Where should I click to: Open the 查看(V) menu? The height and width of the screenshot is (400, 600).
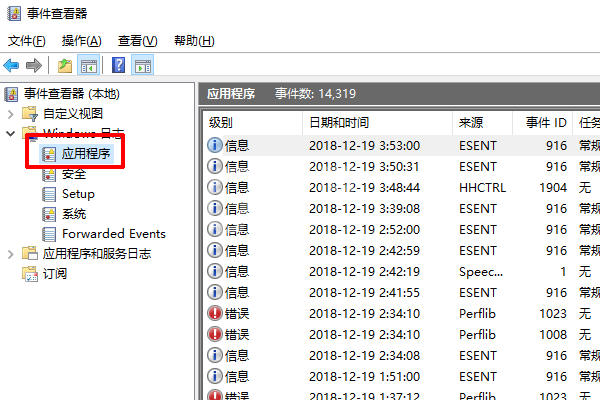pos(137,41)
